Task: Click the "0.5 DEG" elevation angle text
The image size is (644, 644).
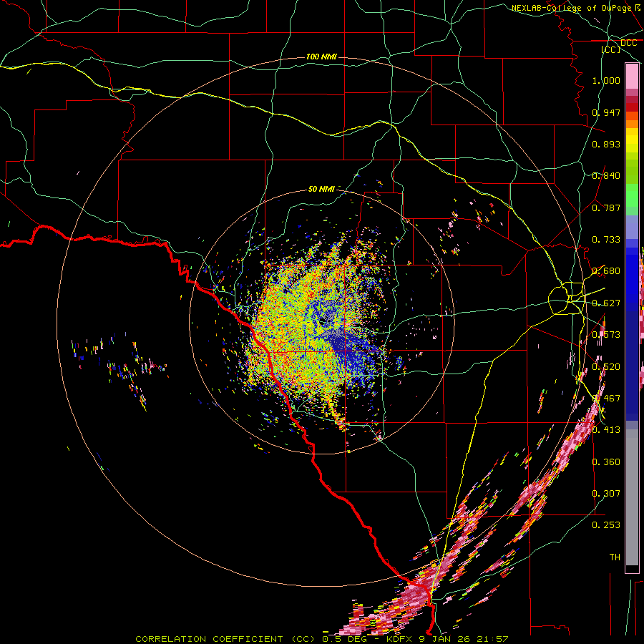Action: coord(345,639)
